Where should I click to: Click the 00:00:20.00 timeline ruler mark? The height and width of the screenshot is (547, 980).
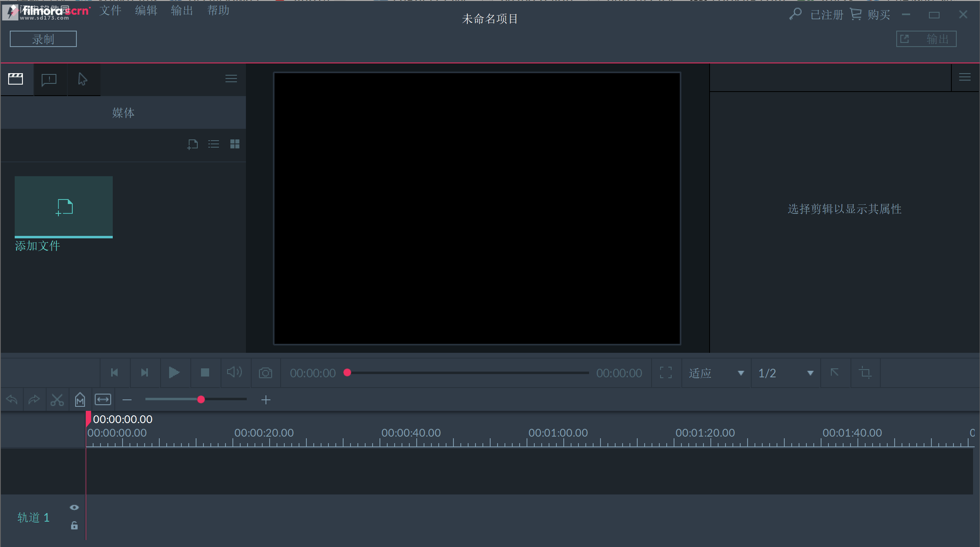click(x=264, y=433)
